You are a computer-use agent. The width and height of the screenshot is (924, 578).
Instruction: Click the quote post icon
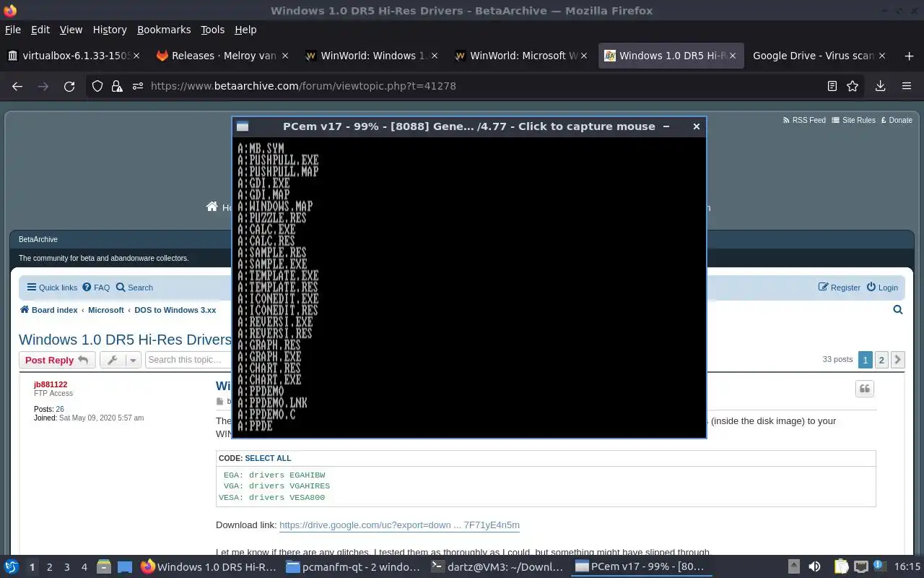[864, 389]
